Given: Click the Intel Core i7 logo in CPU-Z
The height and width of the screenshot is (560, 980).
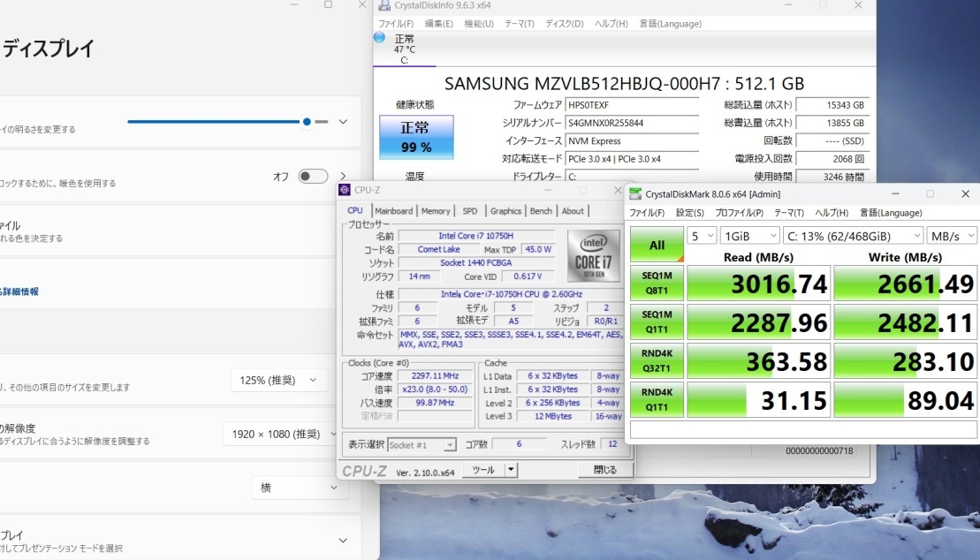Looking at the screenshot, I should pos(593,255).
